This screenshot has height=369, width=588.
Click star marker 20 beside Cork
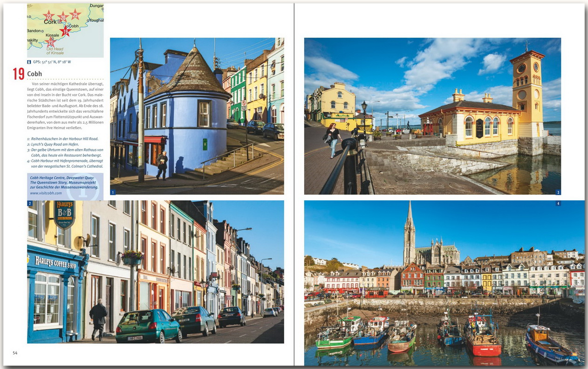point(63,18)
